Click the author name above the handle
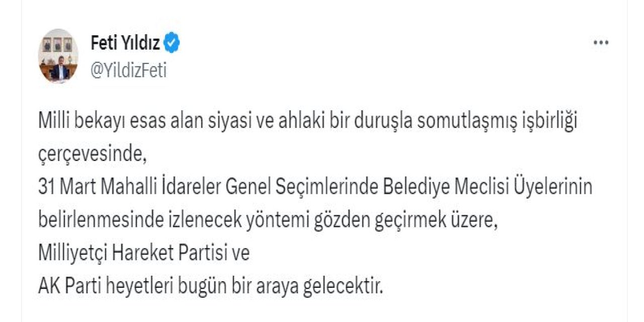The height and width of the screenshot is (322, 644). pyautogui.click(x=125, y=42)
